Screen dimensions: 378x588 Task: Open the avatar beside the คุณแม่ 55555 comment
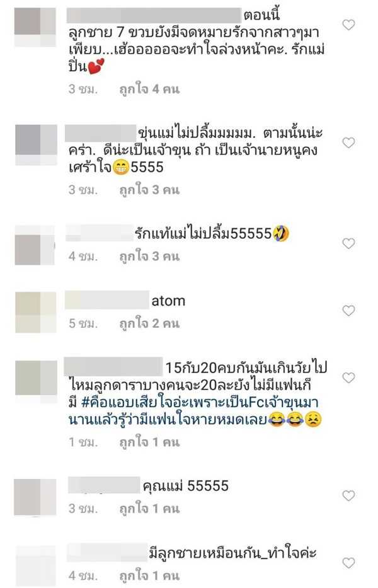pyautogui.click(x=35, y=497)
